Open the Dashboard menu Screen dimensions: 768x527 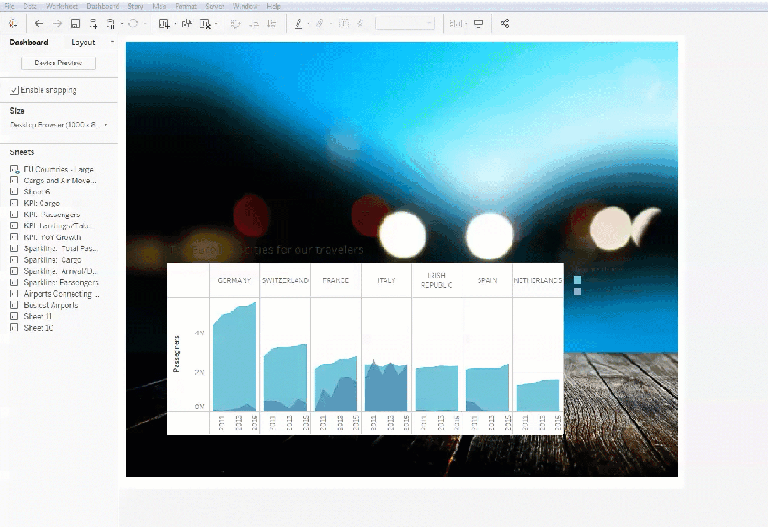(103, 6)
